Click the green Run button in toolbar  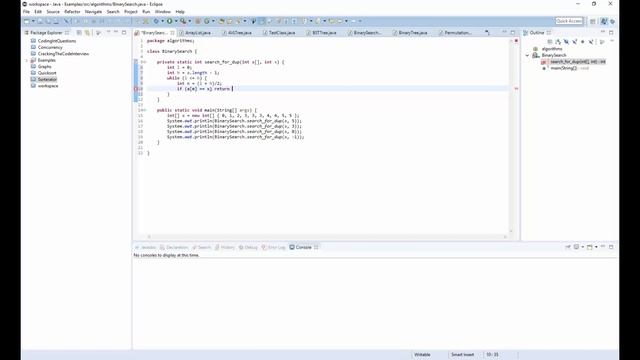click(169, 21)
